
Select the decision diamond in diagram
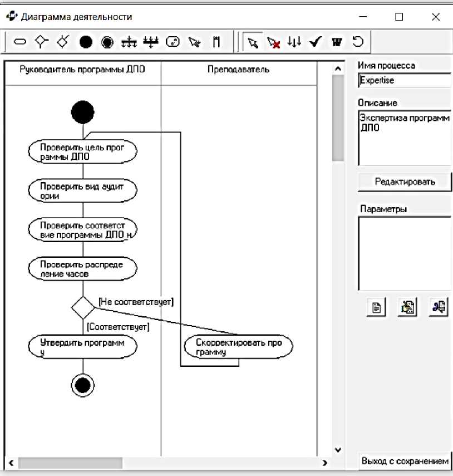[x=83, y=307]
